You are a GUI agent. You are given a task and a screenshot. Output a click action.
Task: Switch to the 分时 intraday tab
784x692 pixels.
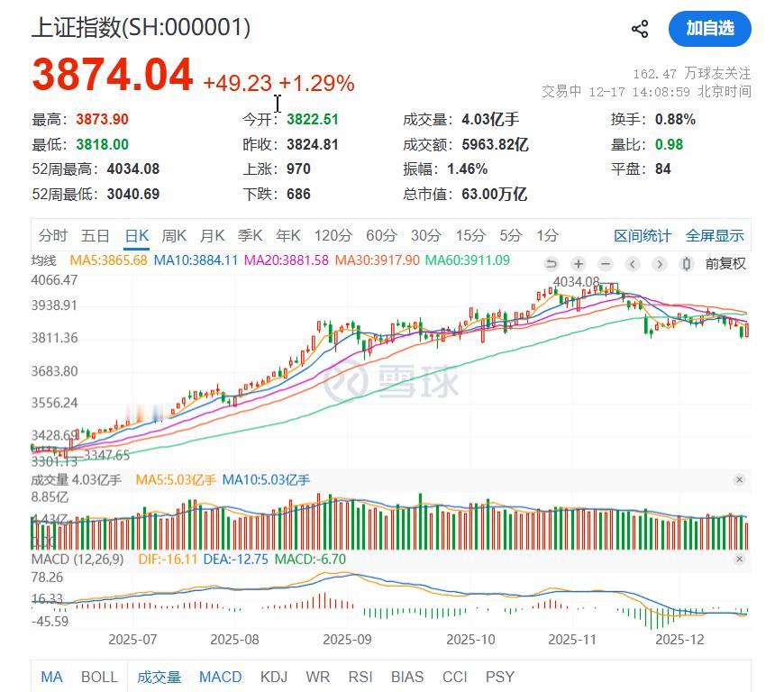click(54, 235)
